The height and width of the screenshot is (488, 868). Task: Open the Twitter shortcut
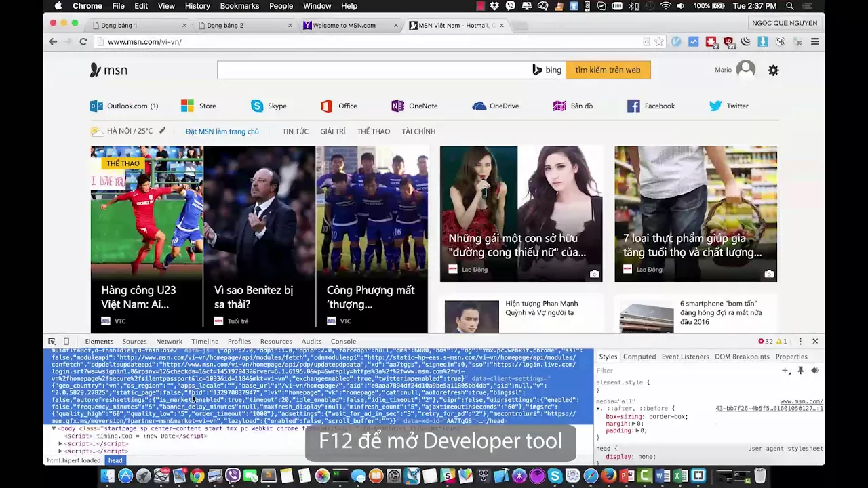click(x=729, y=106)
